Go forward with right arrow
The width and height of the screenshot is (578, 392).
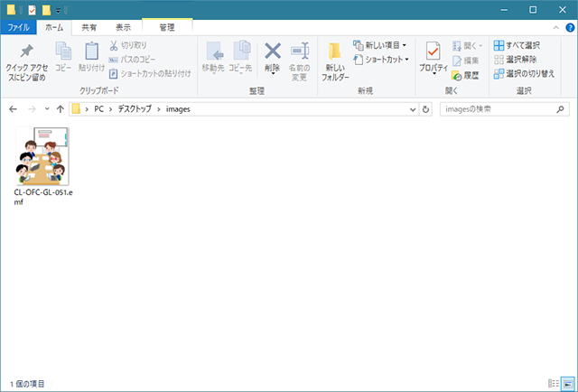tap(33, 109)
